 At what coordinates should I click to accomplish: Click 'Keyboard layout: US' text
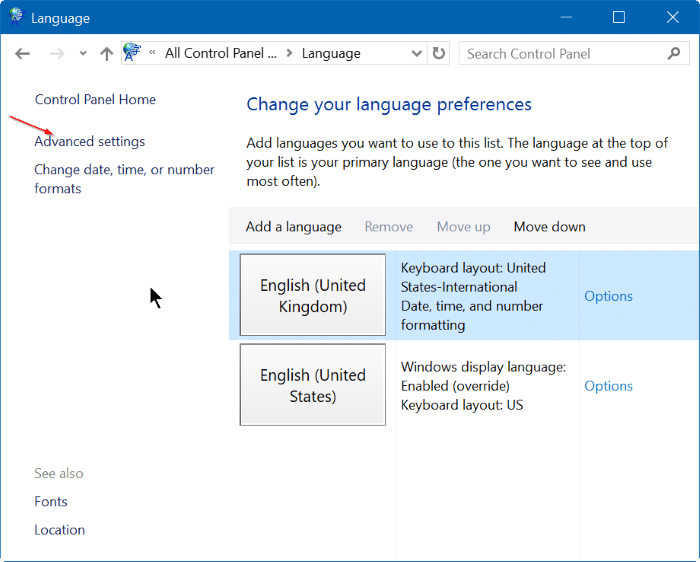coord(462,405)
